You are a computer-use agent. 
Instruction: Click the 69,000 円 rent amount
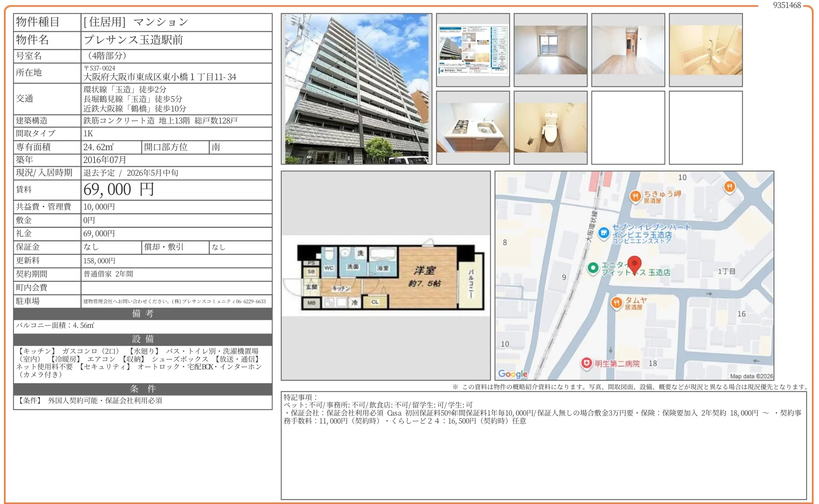(119, 190)
